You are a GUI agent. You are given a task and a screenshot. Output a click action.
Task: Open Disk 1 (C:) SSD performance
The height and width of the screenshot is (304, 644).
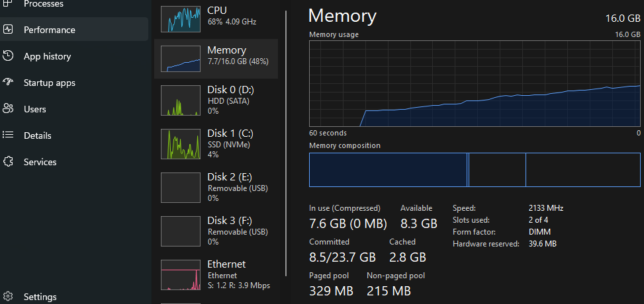coord(216,144)
